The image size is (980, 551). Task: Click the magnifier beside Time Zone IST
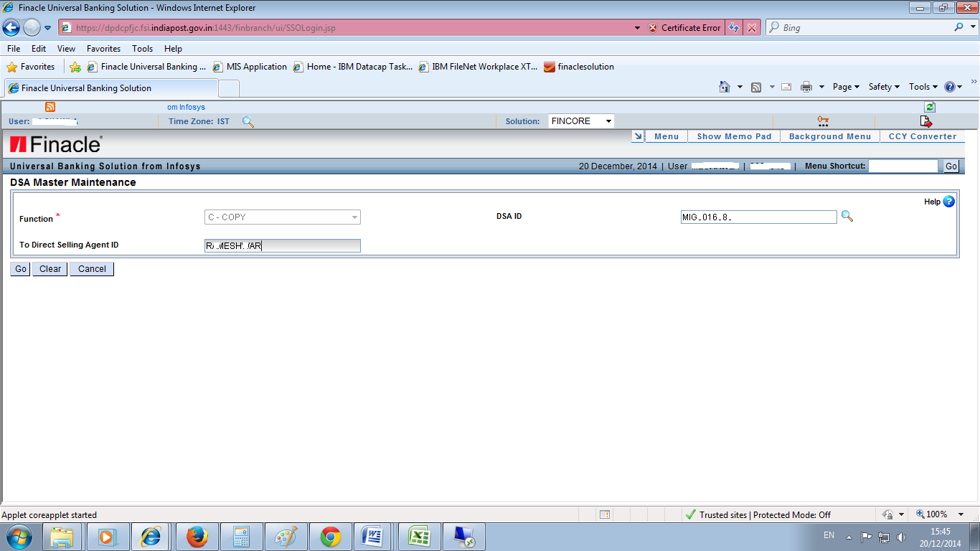[247, 121]
